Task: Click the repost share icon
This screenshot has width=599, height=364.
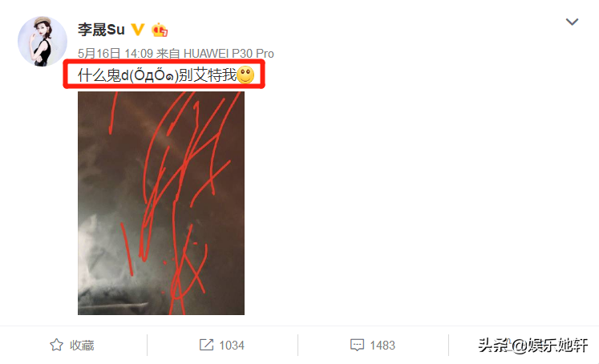Action: (x=206, y=345)
